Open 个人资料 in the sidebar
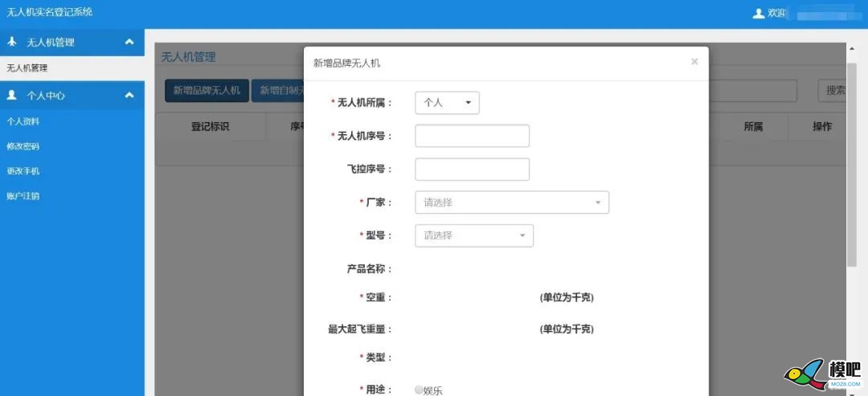868x396 pixels. pos(23,121)
